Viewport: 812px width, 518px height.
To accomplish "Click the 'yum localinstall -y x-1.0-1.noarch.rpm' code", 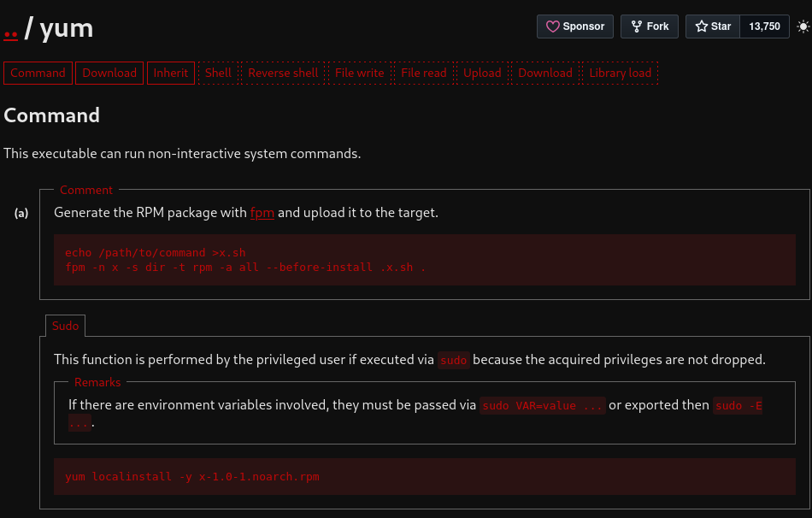I will [192, 477].
